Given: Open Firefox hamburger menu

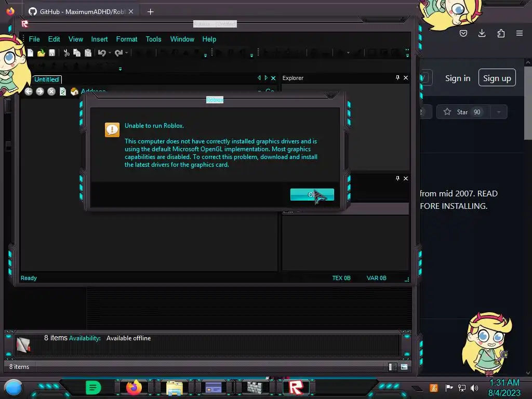Looking at the screenshot, I should pos(520,33).
